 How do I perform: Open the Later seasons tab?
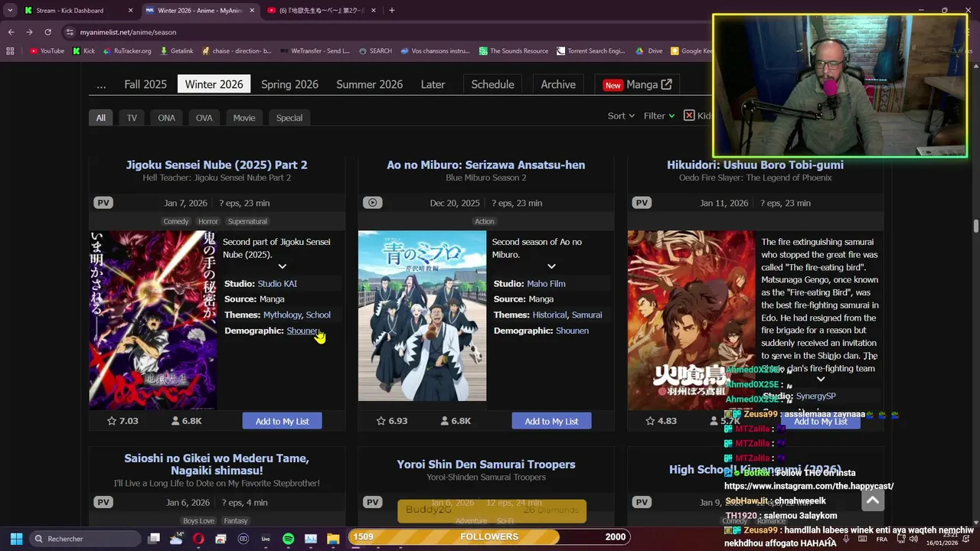click(x=433, y=84)
